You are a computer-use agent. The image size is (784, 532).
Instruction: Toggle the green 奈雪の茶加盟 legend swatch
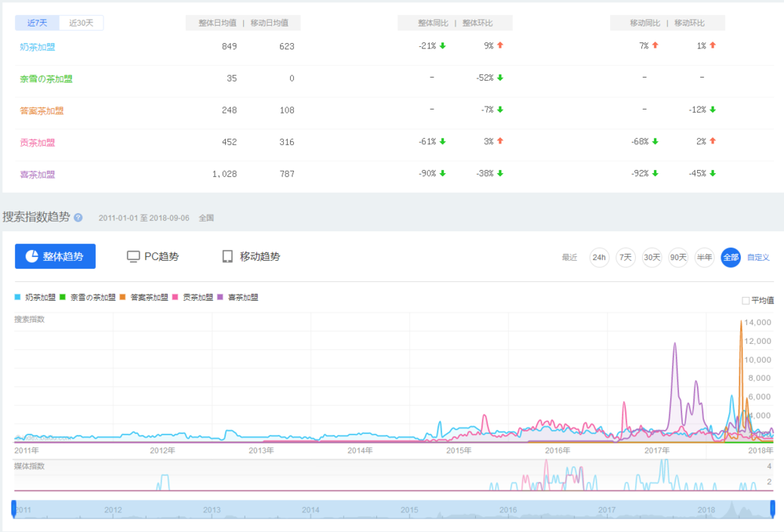coord(63,297)
